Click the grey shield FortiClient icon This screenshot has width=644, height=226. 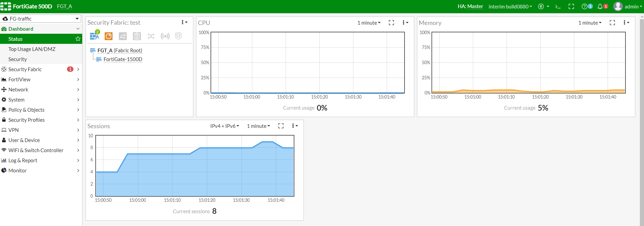pos(179,36)
